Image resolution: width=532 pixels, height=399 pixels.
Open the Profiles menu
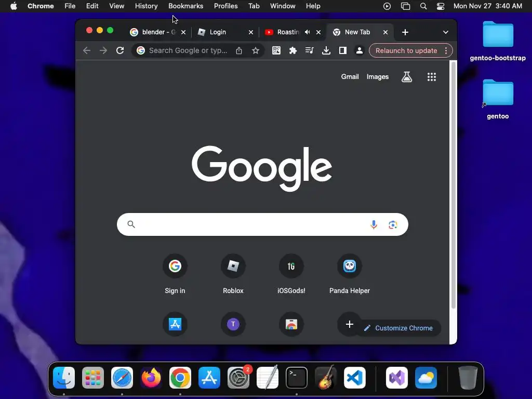click(x=225, y=6)
